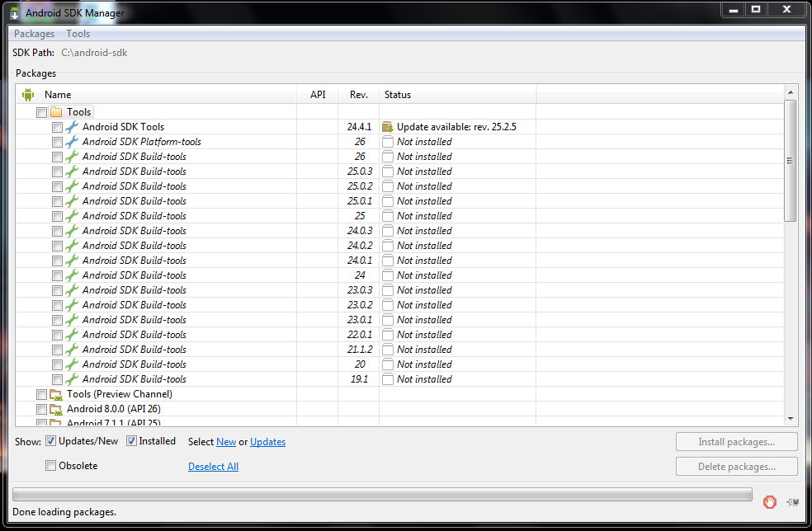Image resolution: width=812 pixels, height=531 pixels.
Task: Click the not installed icon for Build-tools 23.0.3
Action: [x=387, y=290]
